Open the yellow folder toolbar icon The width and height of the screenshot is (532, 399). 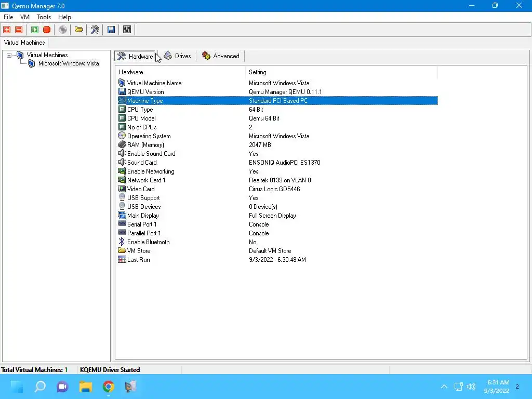[x=79, y=30]
